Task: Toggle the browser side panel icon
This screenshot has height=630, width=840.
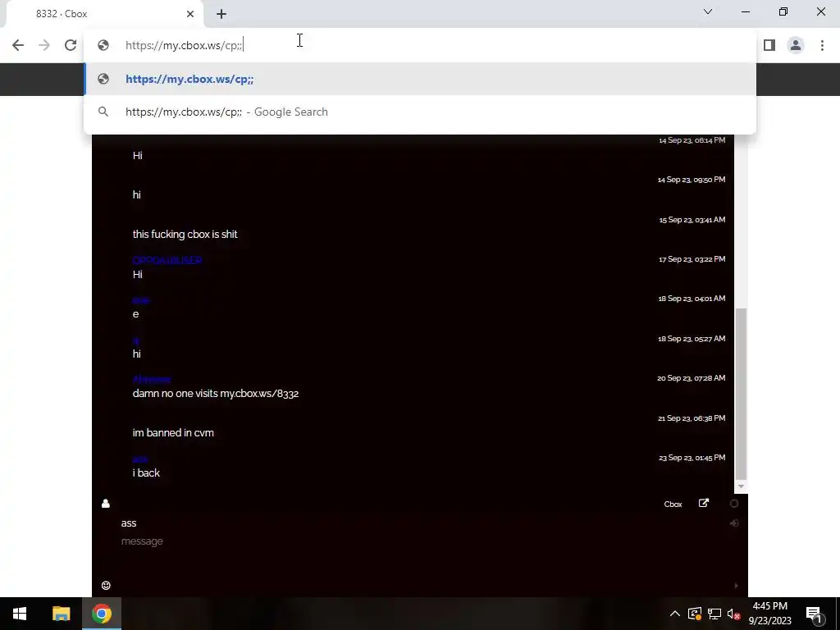Action: [x=769, y=45]
